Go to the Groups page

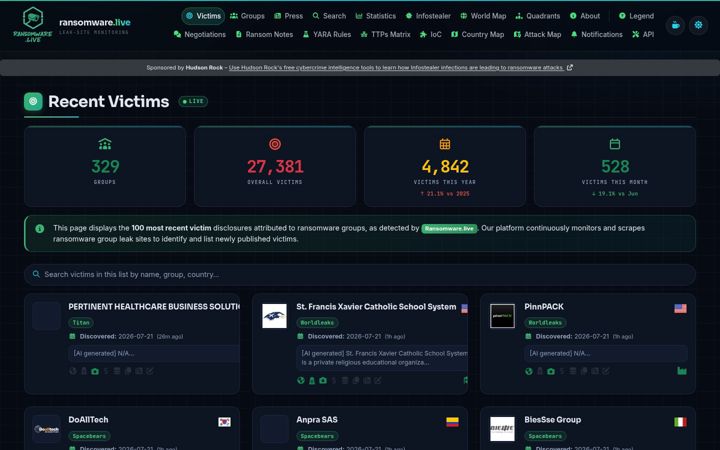point(247,16)
